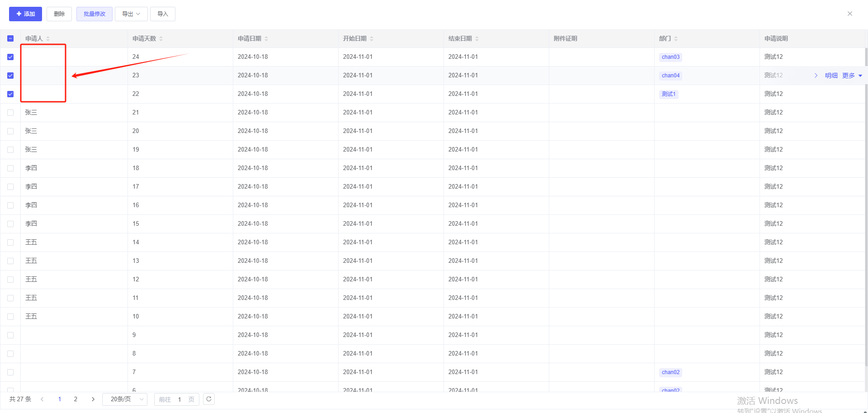The image size is (868, 413).
Task: Close the panel with the X icon
Action: [849, 14]
